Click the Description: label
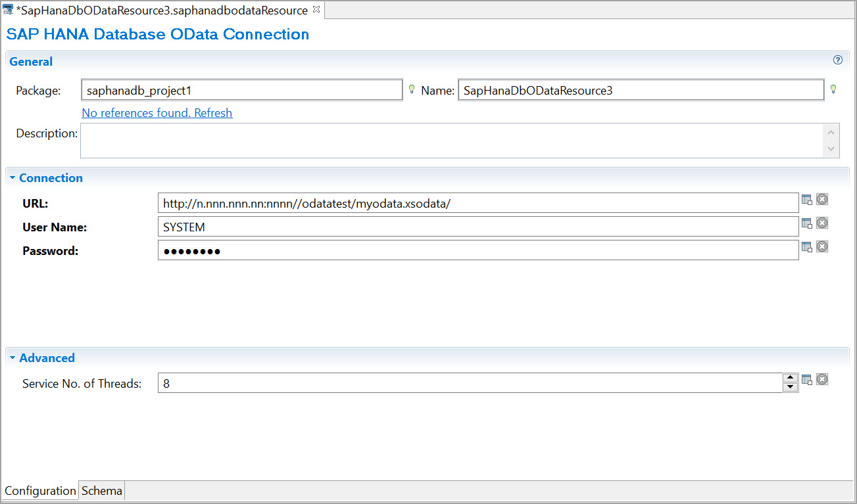 pyautogui.click(x=47, y=133)
